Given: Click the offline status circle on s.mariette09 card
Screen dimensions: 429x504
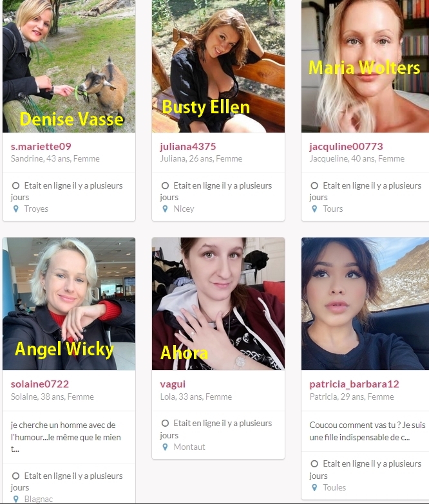Looking at the screenshot, I should [x=15, y=186].
